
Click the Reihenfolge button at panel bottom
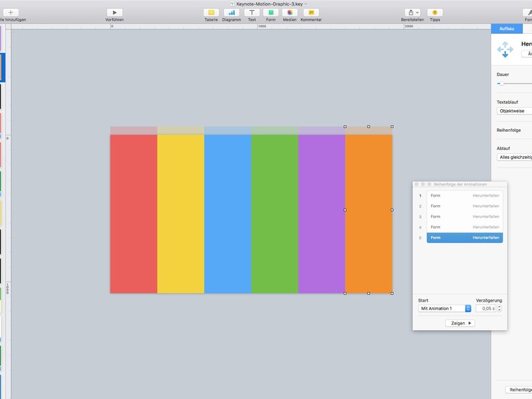coord(519,390)
